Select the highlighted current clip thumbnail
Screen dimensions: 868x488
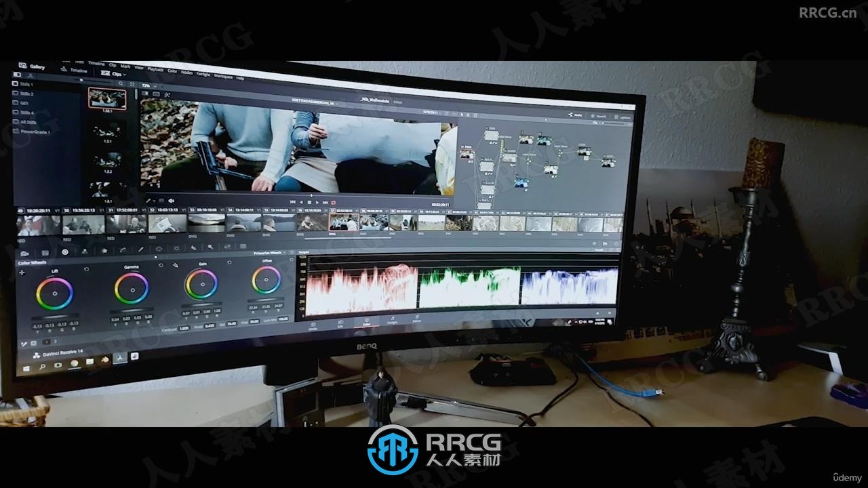click(x=344, y=222)
